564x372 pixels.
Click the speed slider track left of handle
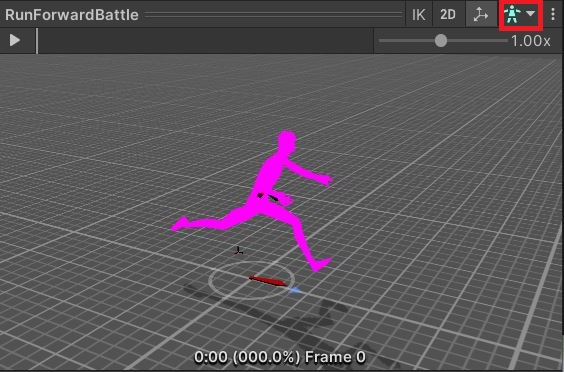click(407, 41)
